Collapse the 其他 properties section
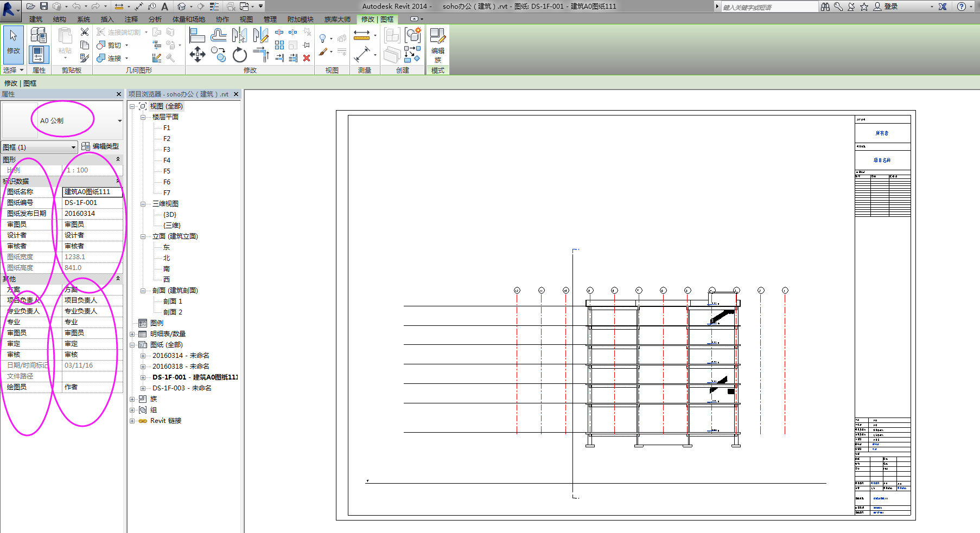This screenshot has height=533, width=980. pyautogui.click(x=118, y=278)
